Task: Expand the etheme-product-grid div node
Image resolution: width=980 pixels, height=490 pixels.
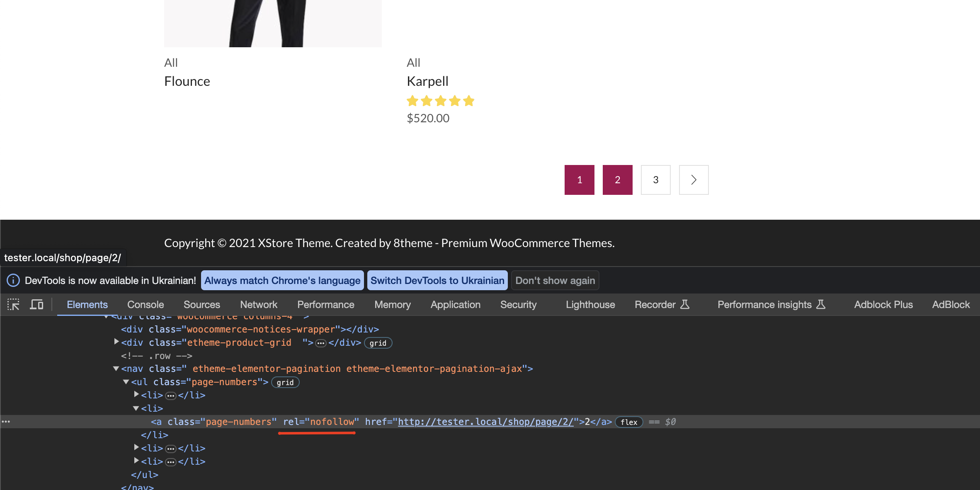Action: coord(116,342)
